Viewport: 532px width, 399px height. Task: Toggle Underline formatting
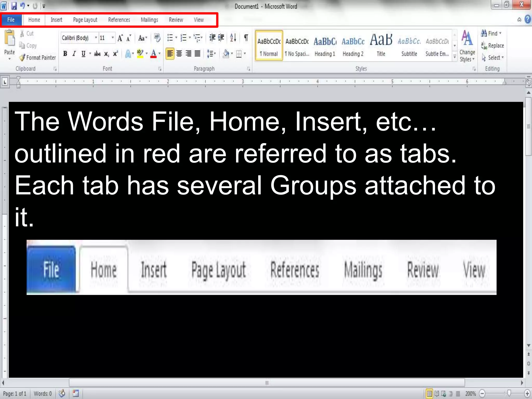click(x=83, y=54)
